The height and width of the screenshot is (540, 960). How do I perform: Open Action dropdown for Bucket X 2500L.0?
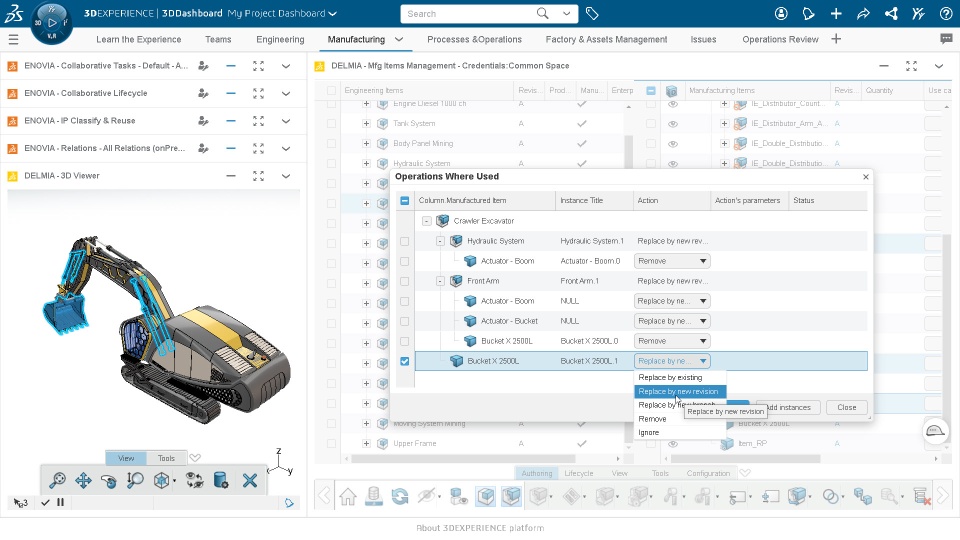[672, 342]
